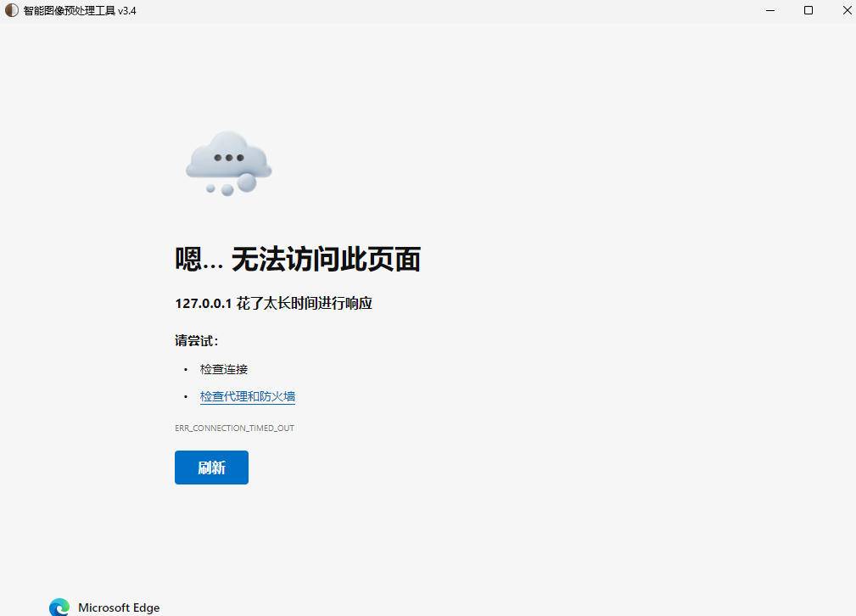Minimize the 智能图像预处理工具 window

(770, 10)
